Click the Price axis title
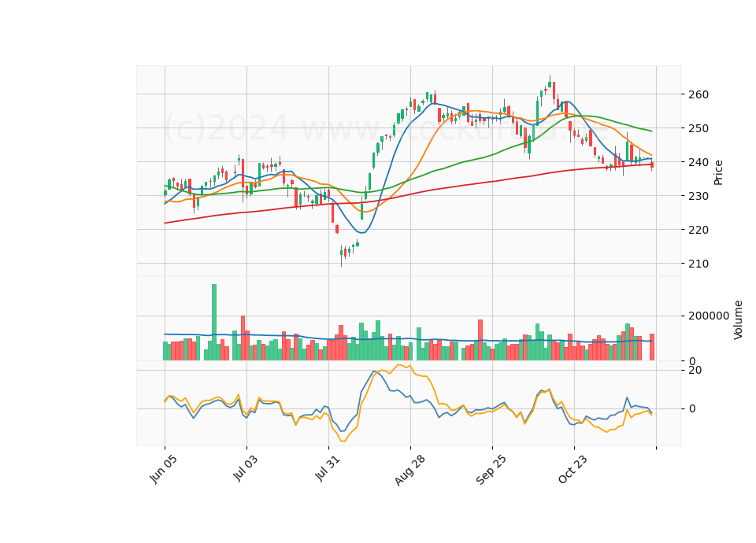Screen dimensions: 756x543 click(x=718, y=172)
